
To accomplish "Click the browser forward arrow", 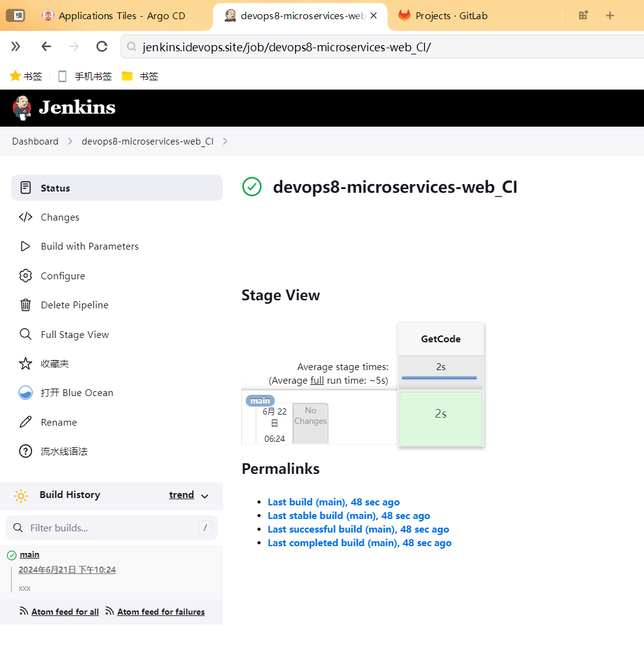I will [x=74, y=46].
